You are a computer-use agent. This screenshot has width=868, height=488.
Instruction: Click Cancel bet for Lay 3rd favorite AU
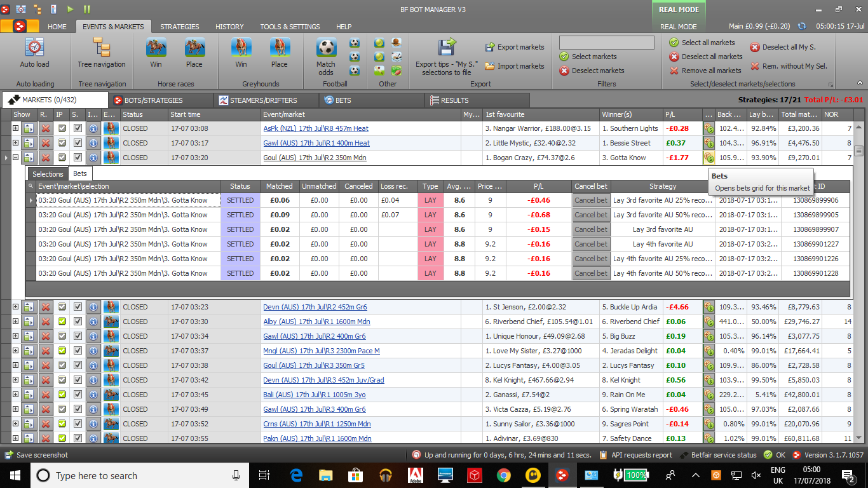(x=591, y=229)
